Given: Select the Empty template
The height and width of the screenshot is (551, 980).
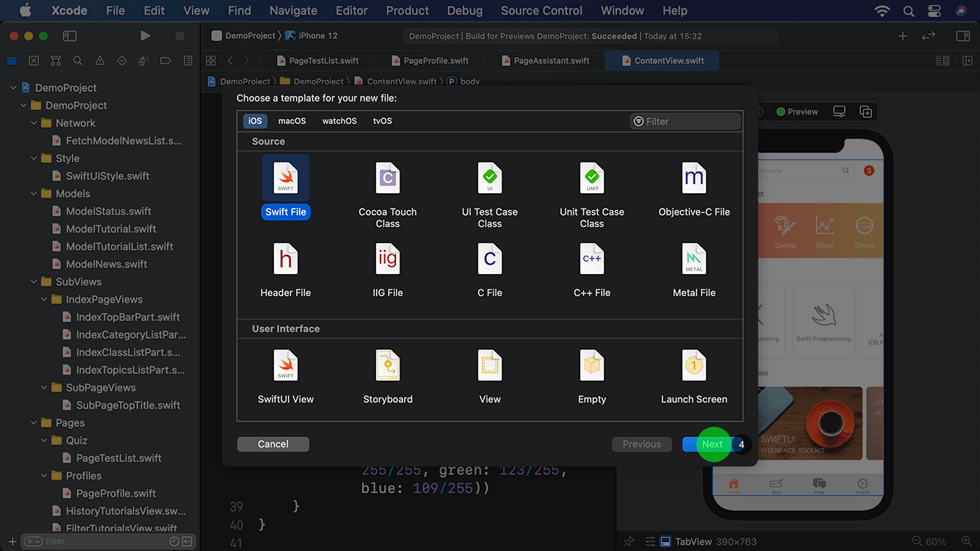Looking at the screenshot, I should click(x=592, y=377).
